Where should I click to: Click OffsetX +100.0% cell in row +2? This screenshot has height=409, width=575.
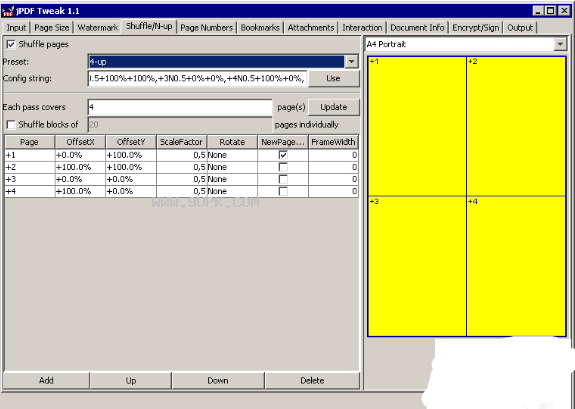(80, 167)
